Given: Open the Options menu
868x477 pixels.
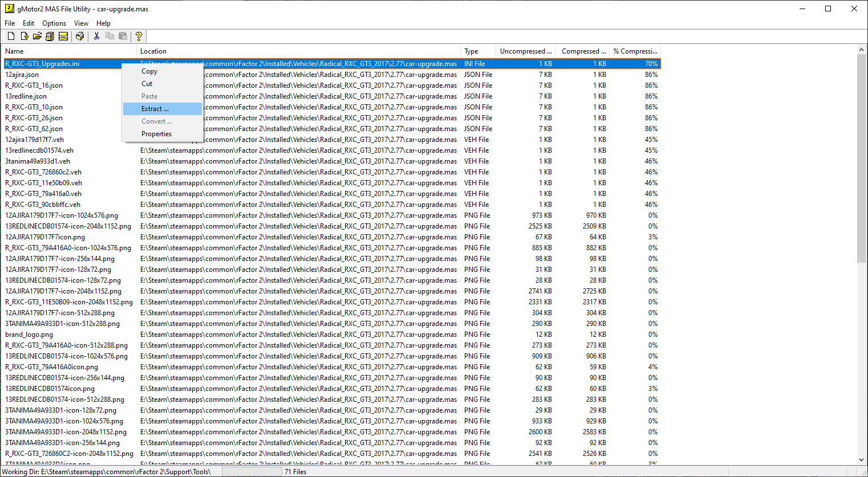Looking at the screenshot, I should 54,23.
